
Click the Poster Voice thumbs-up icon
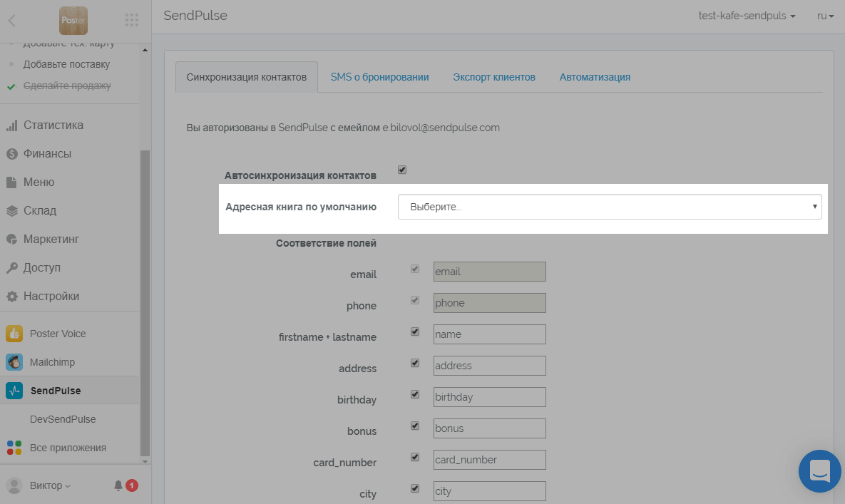point(14,334)
